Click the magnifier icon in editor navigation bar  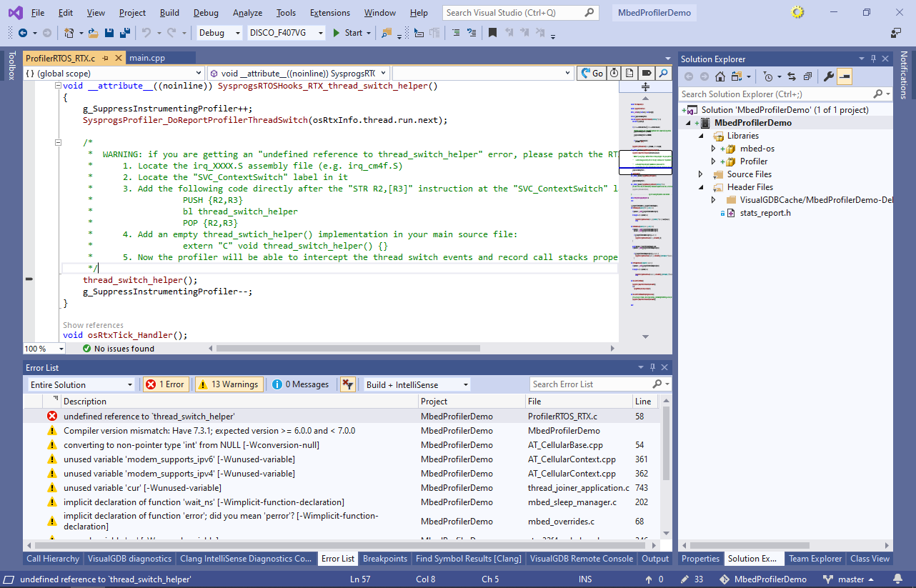coord(663,73)
